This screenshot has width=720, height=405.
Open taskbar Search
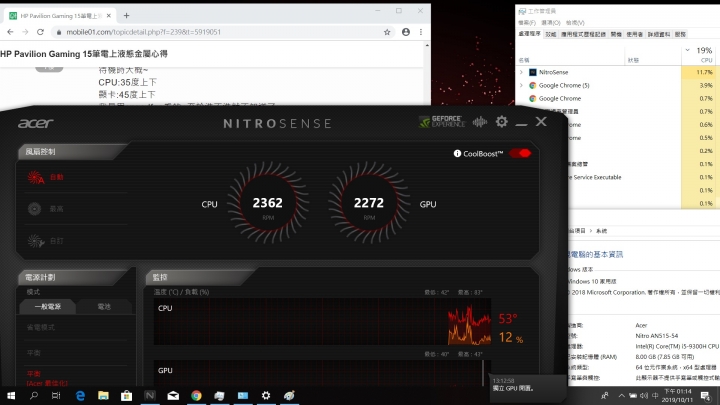(34, 395)
